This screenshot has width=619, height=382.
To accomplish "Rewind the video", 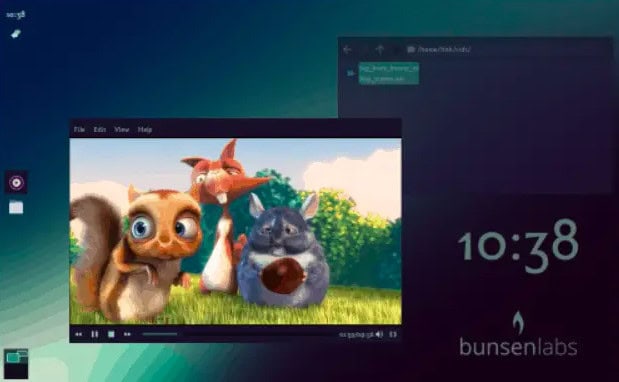I will click(79, 334).
